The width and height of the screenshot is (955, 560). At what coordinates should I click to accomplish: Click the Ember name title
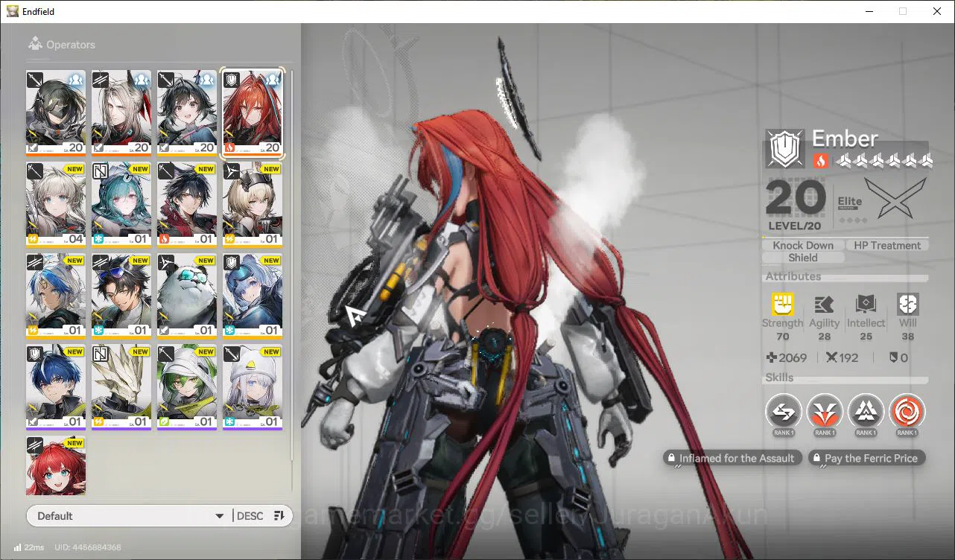845,139
